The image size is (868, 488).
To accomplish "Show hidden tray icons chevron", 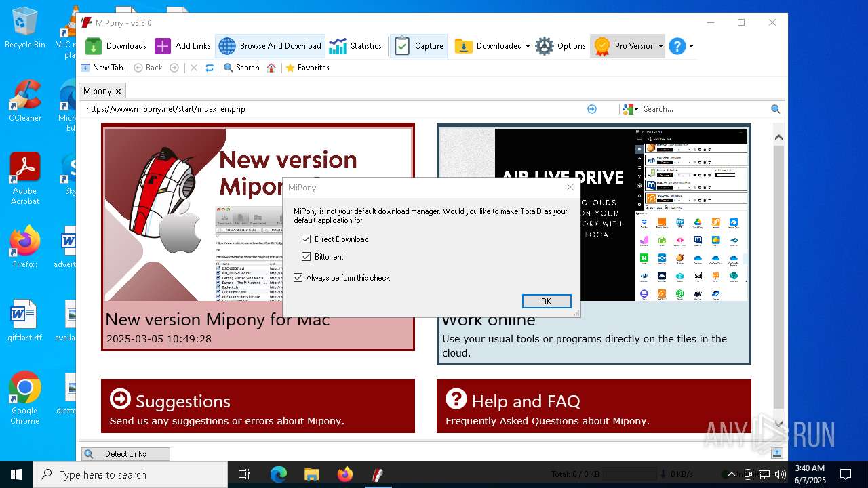I will (x=731, y=474).
